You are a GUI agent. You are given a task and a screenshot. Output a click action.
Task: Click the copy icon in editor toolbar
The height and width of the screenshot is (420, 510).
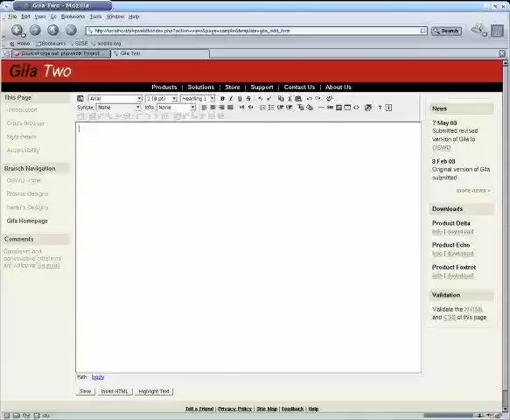coord(281,99)
